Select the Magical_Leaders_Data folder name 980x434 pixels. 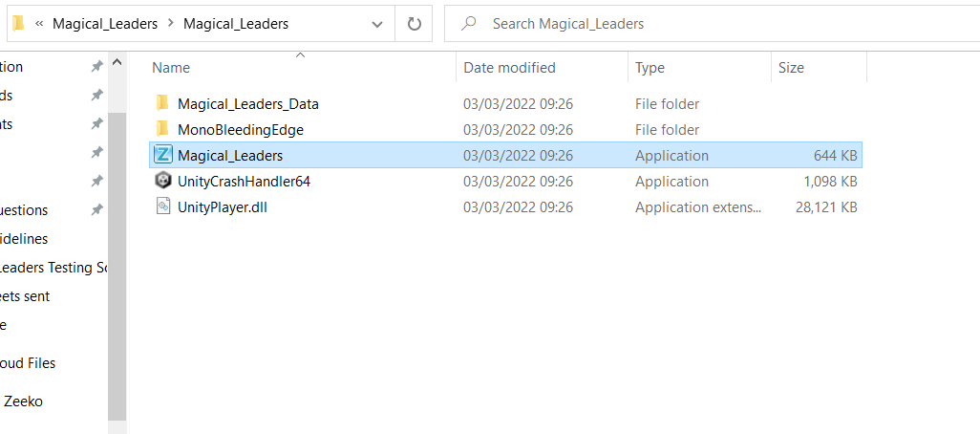248,104
